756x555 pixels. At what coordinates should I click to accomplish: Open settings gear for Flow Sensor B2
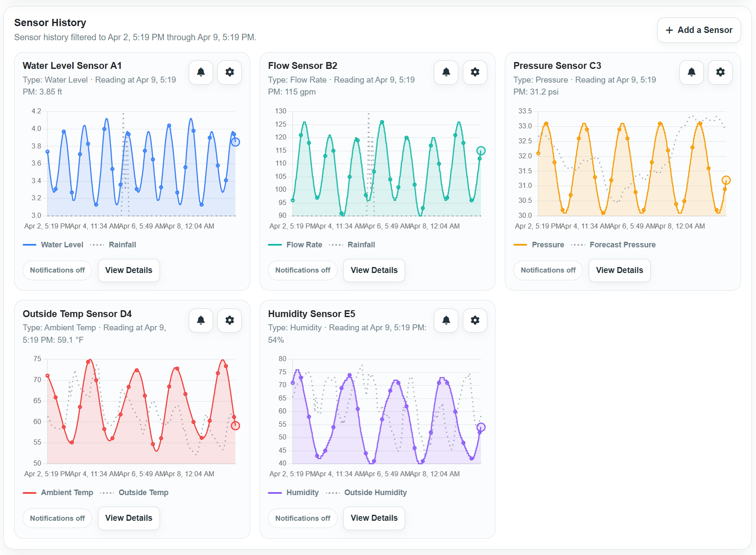(x=475, y=72)
